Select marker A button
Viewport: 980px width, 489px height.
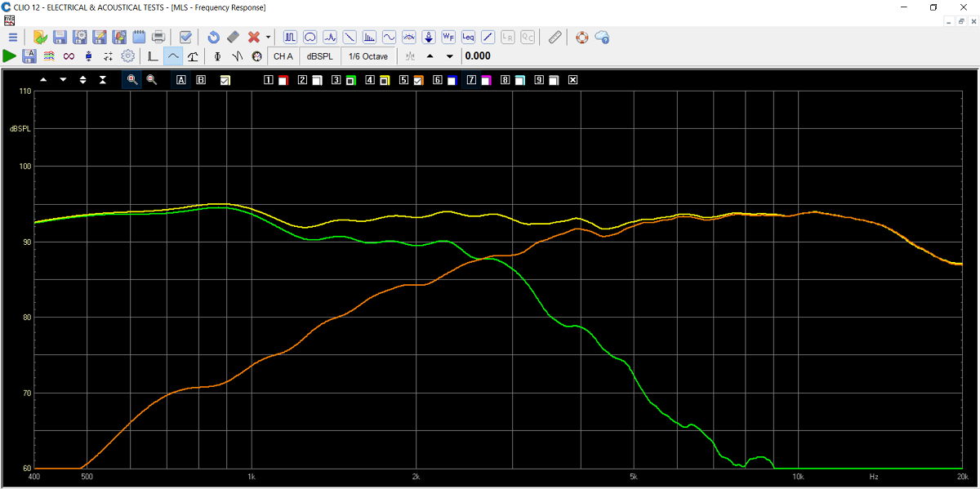[180, 80]
